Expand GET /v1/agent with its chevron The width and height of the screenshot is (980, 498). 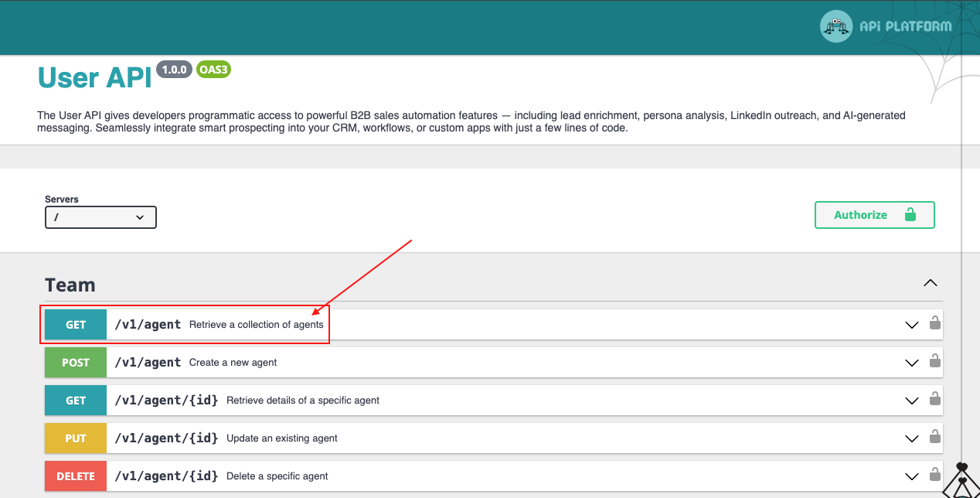911,325
